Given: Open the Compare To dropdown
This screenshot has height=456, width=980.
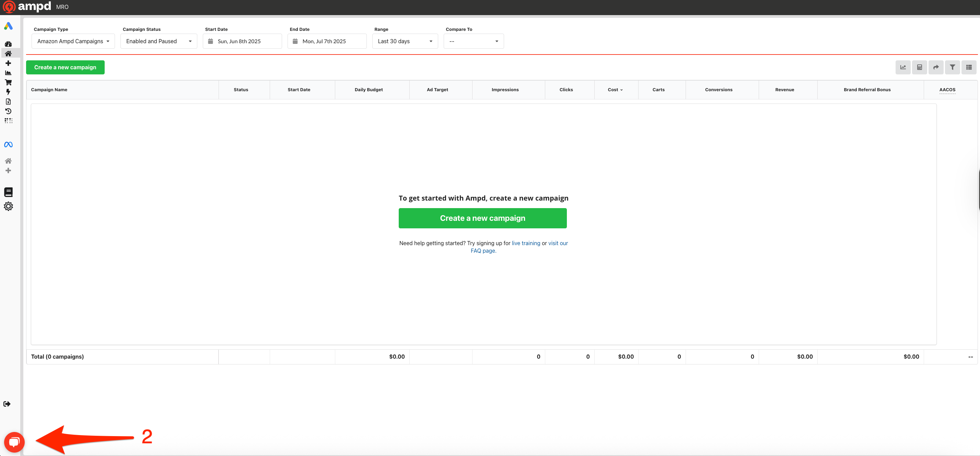Looking at the screenshot, I should (x=473, y=41).
